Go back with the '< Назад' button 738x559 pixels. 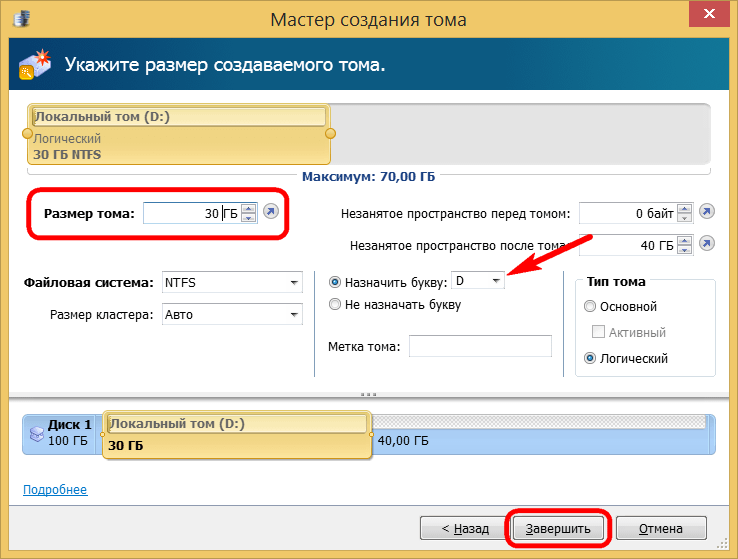click(x=460, y=528)
